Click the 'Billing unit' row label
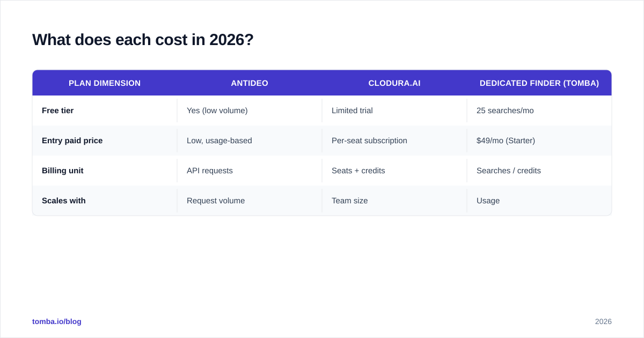The height and width of the screenshot is (338, 644). coord(105,171)
